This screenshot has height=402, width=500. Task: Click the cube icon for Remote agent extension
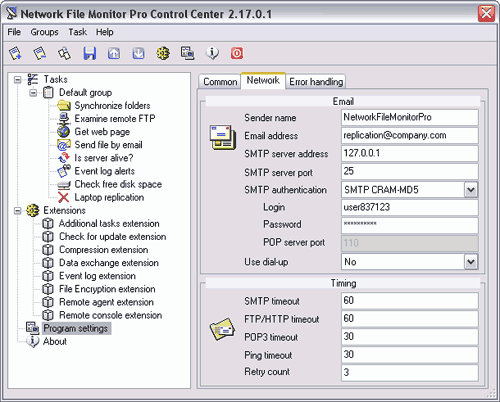point(48,302)
